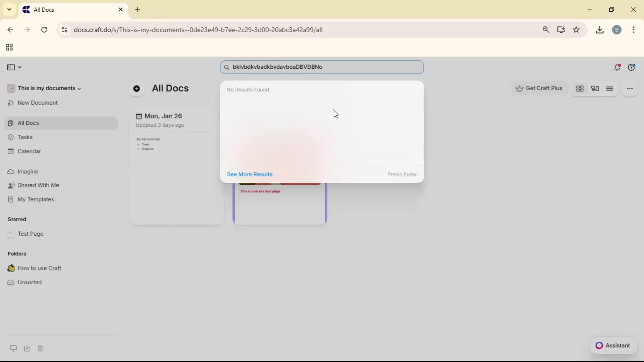The image size is (644, 362).
Task: Open Shared With Me section
Action: coord(38,185)
